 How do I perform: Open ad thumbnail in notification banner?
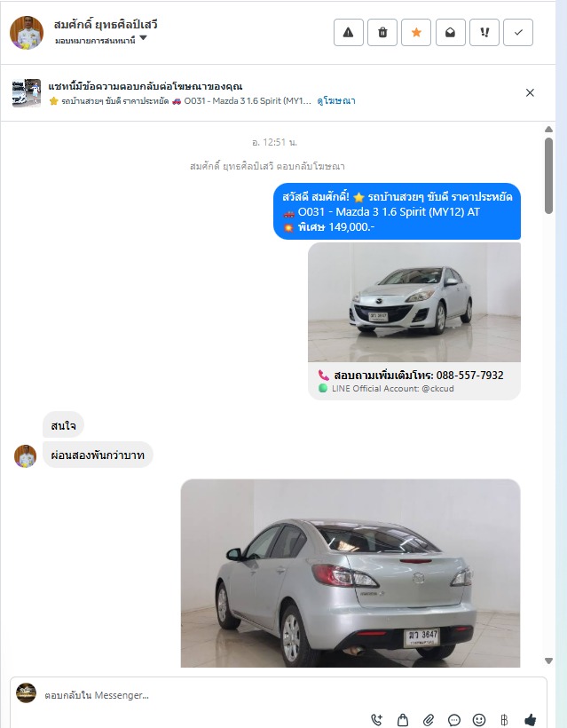point(27,93)
